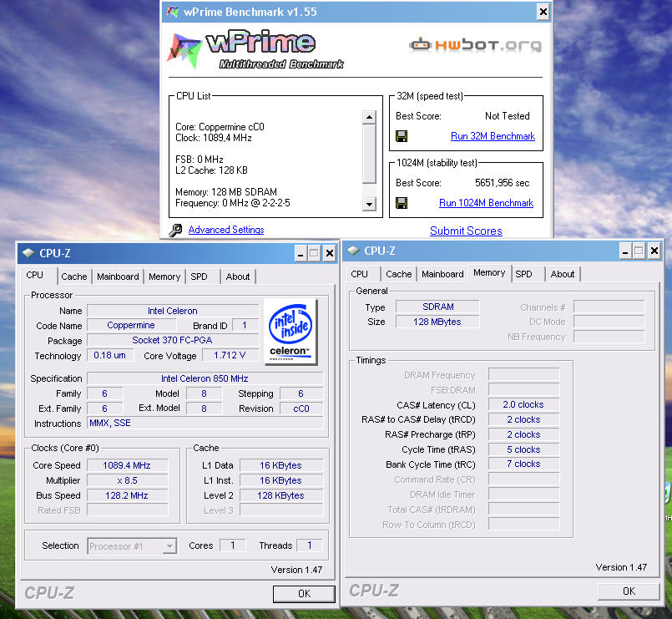The width and height of the screenshot is (672, 619).
Task: Open Mainboard tab in right CPU-Z
Action: (x=442, y=274)
